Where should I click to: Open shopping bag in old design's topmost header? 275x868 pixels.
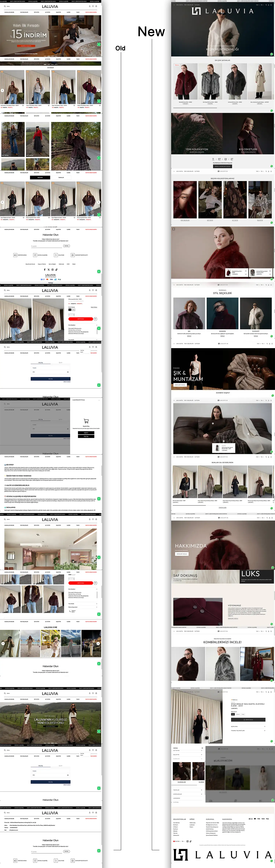click(96, 6)
